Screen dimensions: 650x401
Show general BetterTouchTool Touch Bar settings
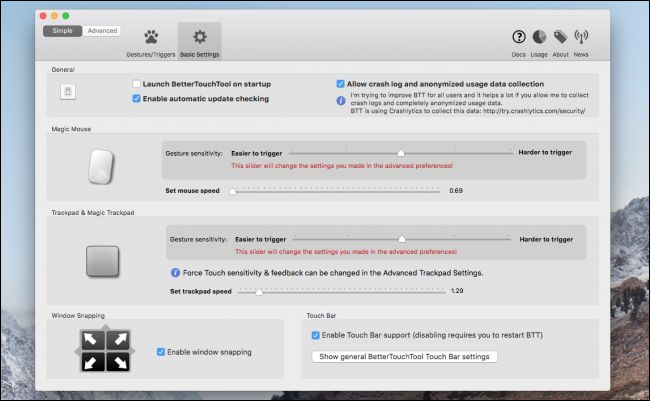pyautogui.click(x=404, y=356)
